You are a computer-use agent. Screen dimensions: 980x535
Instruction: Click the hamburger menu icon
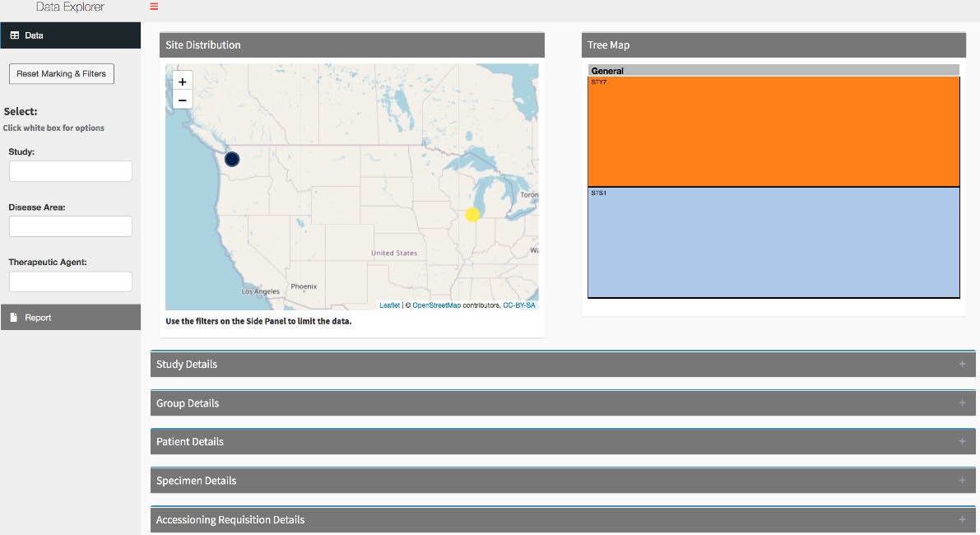pos(154,7)
